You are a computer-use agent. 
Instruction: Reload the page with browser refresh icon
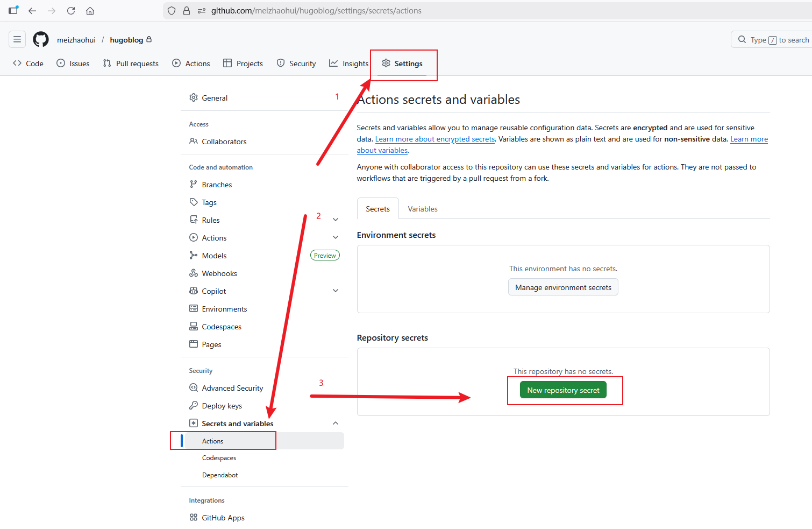pos(71,11)
